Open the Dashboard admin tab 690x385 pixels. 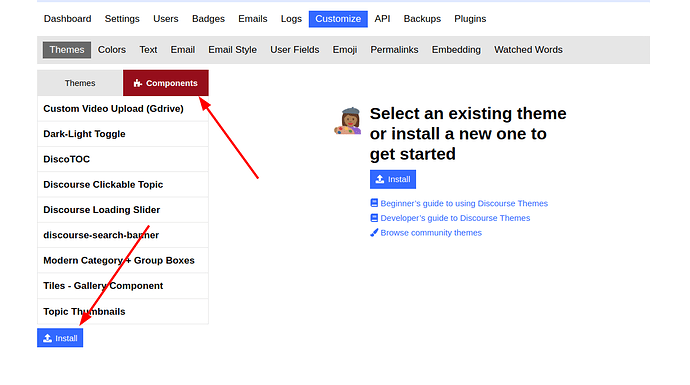pos(67,19)
